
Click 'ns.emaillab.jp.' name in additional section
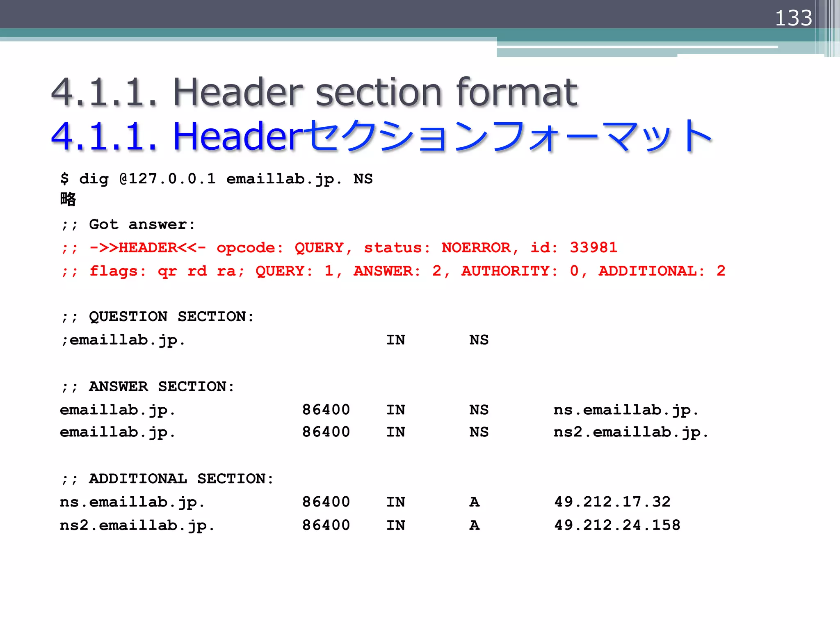click(132, 502)
